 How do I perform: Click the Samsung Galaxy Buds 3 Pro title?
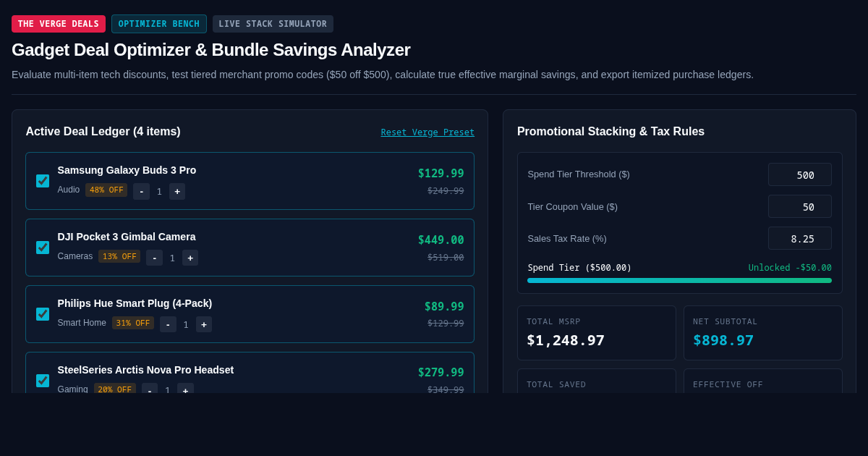pos(127,170)
